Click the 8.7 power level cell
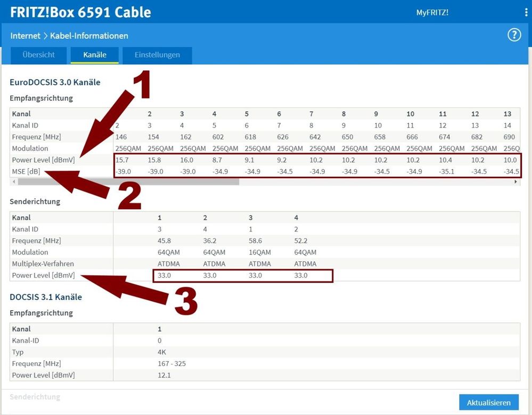Image resolution: width=532 pixels, height=415 pixels. click(217, 160)
